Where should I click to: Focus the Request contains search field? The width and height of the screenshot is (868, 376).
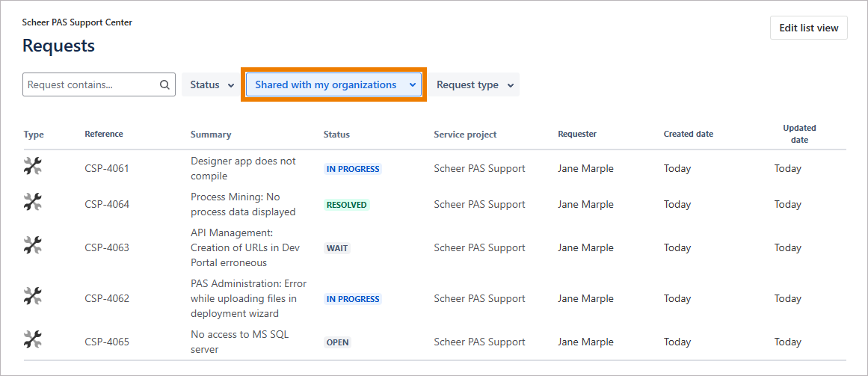click(91, 85)
